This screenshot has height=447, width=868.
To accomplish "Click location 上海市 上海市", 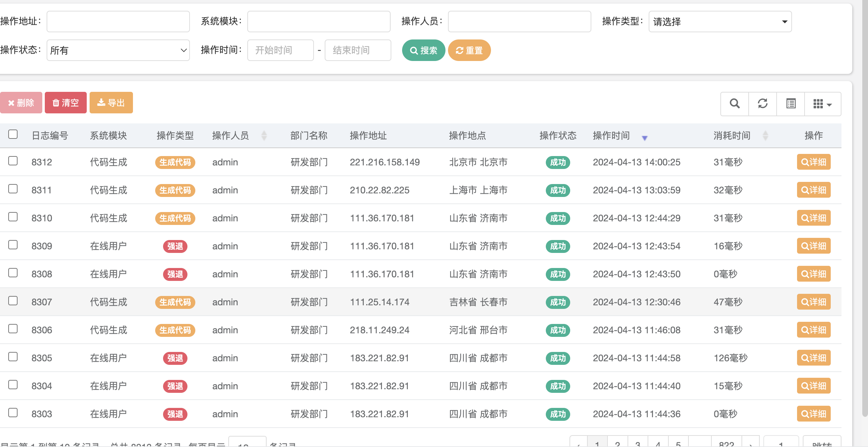I will (478, 190).
